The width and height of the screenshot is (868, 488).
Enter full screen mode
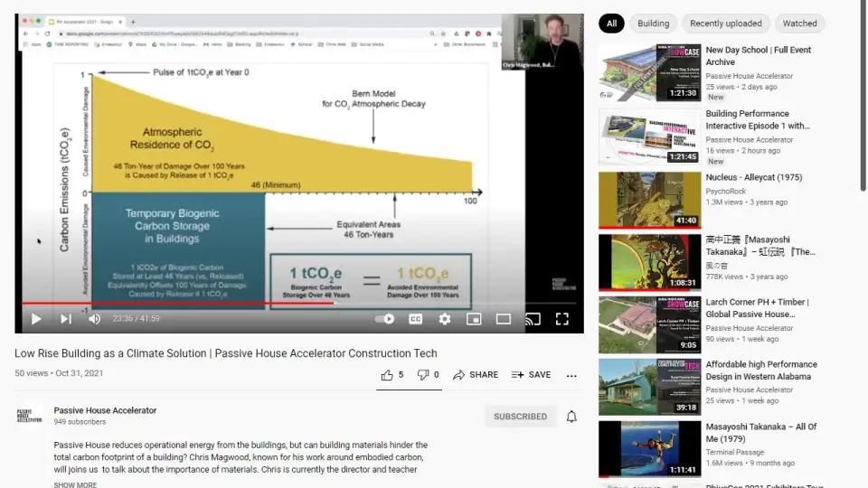click(561, 319)
